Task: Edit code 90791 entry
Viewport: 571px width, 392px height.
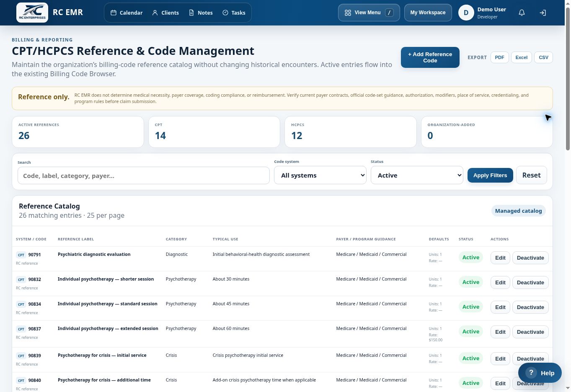Action: [x=500, y=258]
